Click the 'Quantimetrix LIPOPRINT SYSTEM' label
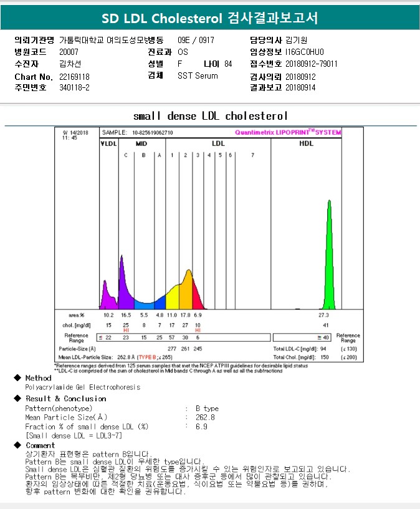Image resolution: width=420 pixels, height=509 pixels. (288, 132)
